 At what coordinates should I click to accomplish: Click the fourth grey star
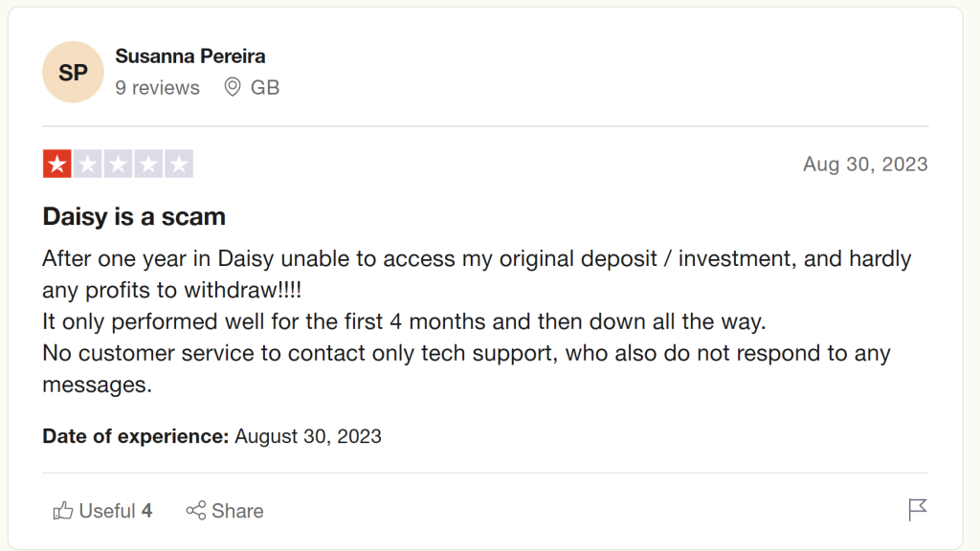[x=148, y=164]
